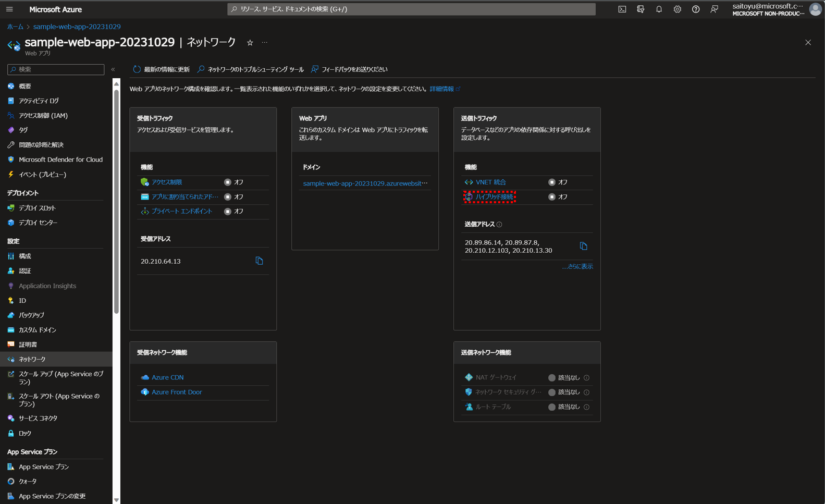825x504 pixels.
Task: Open feedback icon in top bar
Action: [x=714, y=9]
